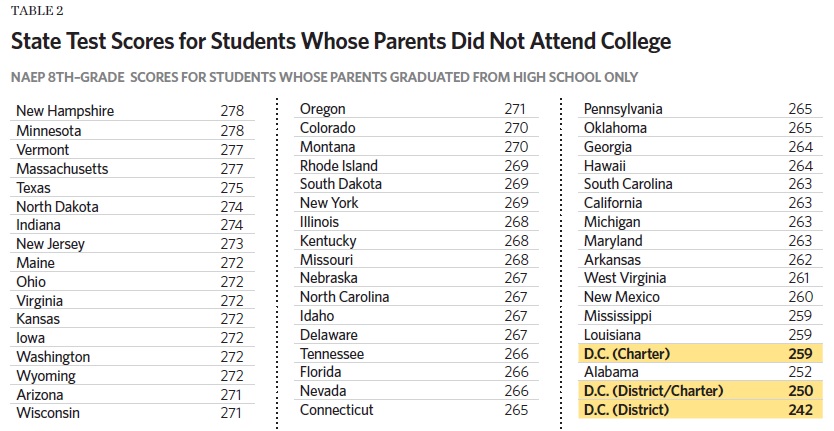Click the Rhode Island state name
Image resolution: width=834 pixels, height=431 pixels.
click(x=339, y=165)
